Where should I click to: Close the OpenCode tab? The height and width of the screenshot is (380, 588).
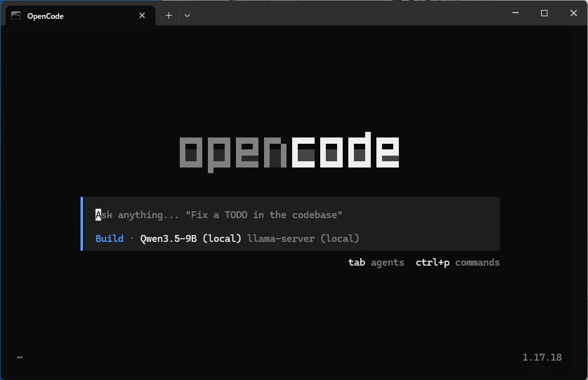(142, 16)
